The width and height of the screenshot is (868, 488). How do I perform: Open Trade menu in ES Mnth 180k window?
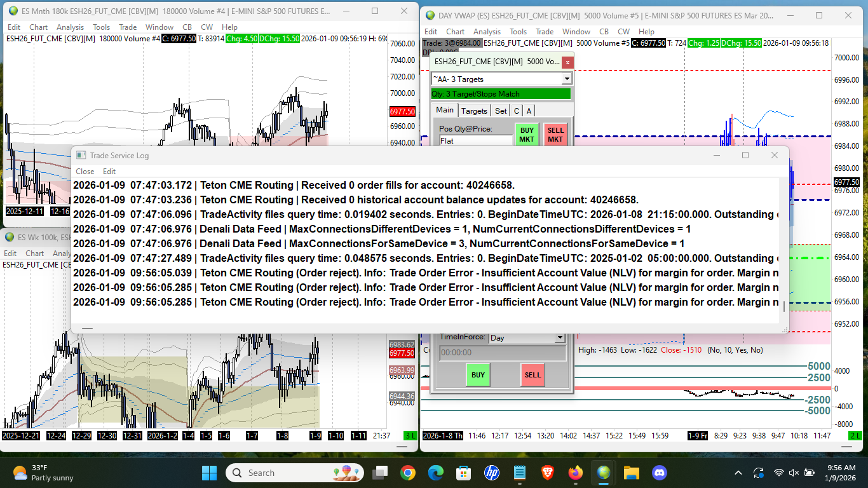pos(128,27)
